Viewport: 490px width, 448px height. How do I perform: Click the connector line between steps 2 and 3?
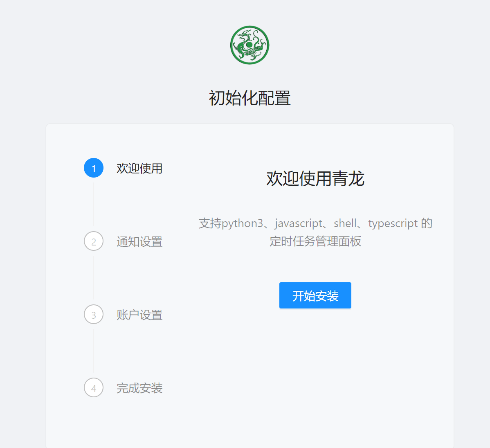click(x=93, y=277)
